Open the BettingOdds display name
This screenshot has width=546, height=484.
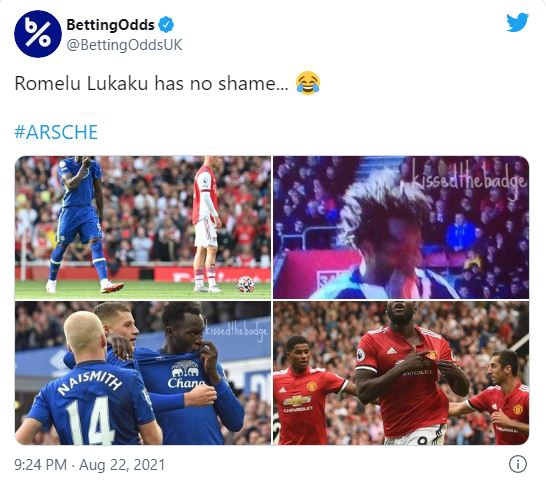(x=110, y=25)
